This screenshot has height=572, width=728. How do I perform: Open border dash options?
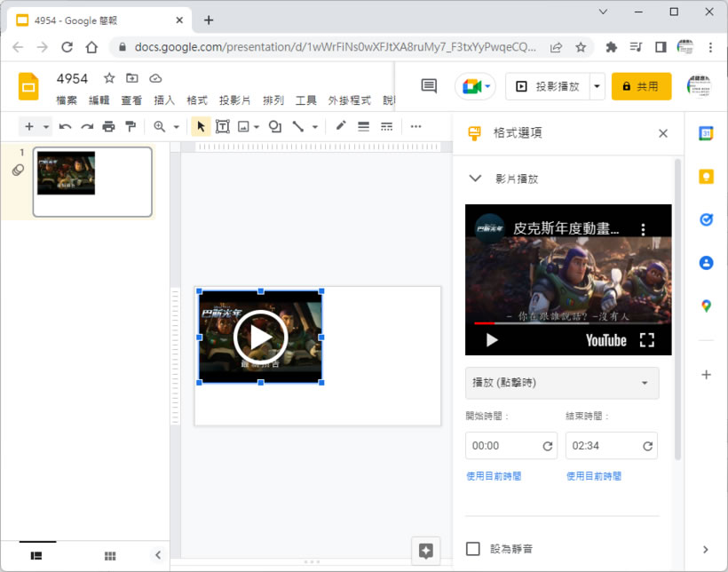click(x=386, y=126)
